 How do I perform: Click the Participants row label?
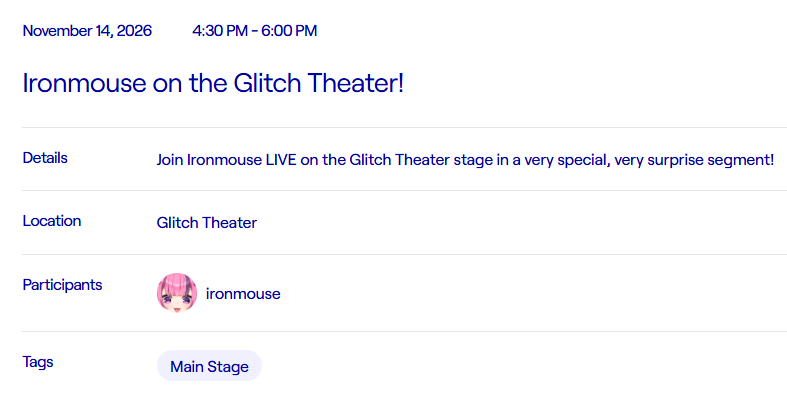click(x=62, y=285)
